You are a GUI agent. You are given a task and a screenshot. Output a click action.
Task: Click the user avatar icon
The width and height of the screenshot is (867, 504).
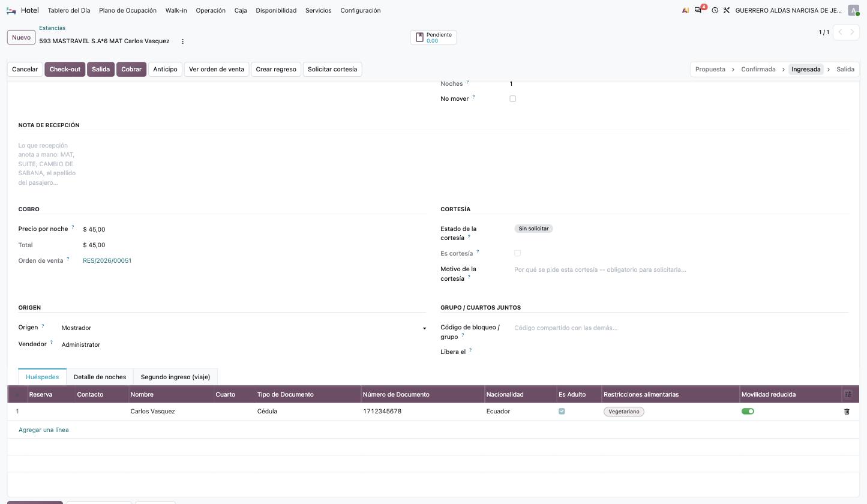pos(853,10)
